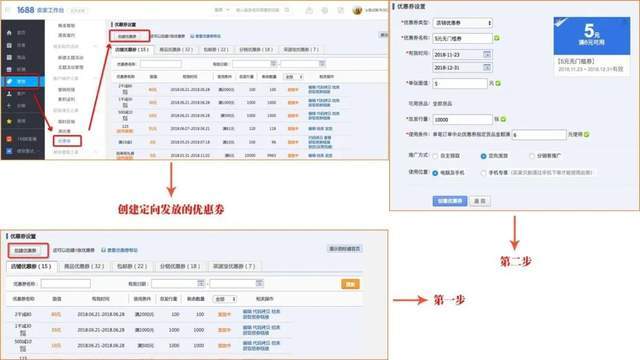Open the calendar icon beside end date 2018-12-31

coord(487,67)
